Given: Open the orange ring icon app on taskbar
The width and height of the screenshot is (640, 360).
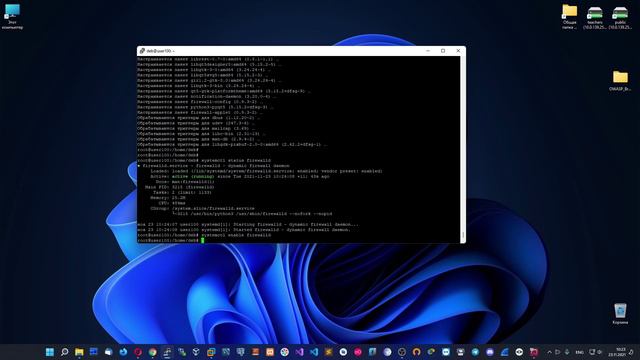Looking at the screenshot, I should click(416, 352).
